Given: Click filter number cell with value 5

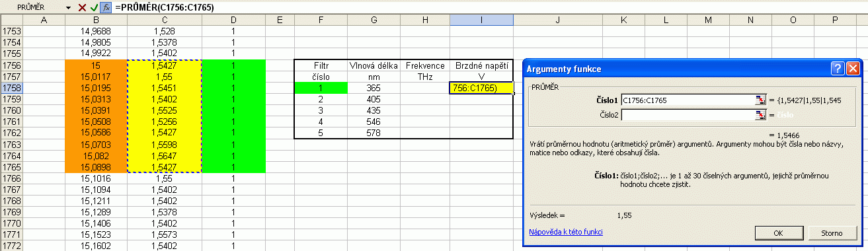Looking at the screenshot, I should [321, 133].
